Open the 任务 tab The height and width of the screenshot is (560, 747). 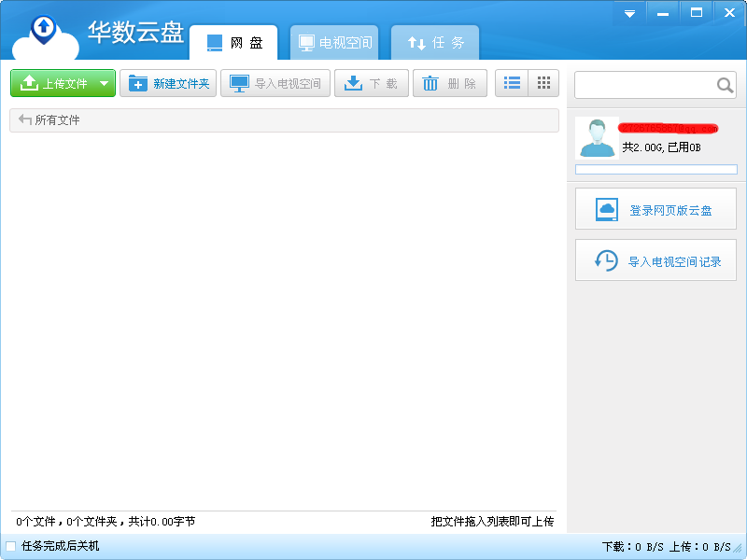435,43
